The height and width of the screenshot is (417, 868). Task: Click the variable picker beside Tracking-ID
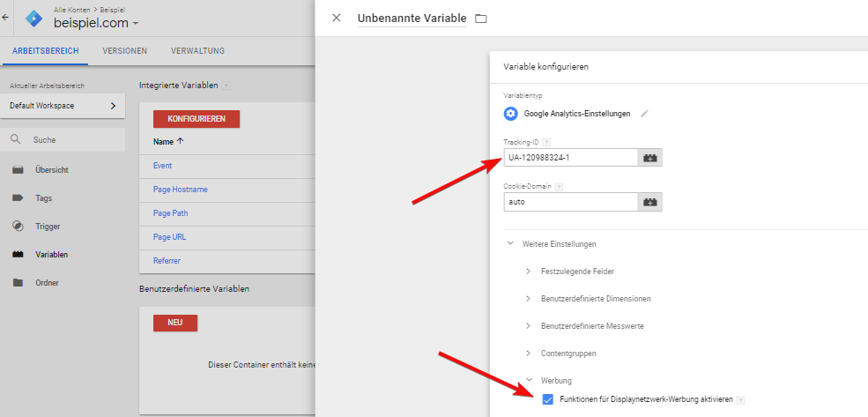coord(650,158)
